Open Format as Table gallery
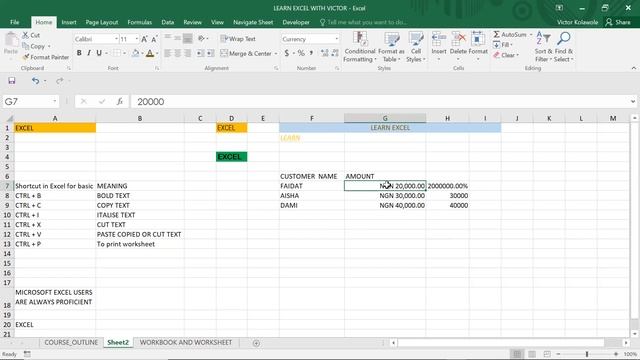 (x=391, y=47)
